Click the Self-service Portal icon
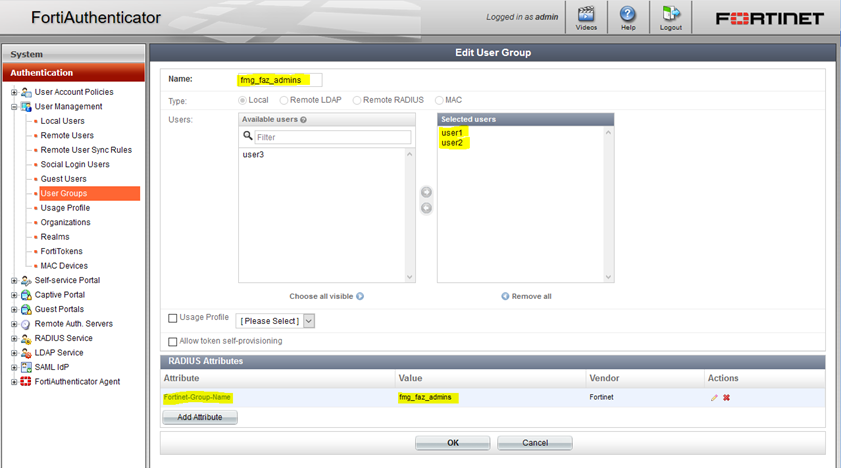The width and height of the screenshot is (841, 468). coord(26,280)
